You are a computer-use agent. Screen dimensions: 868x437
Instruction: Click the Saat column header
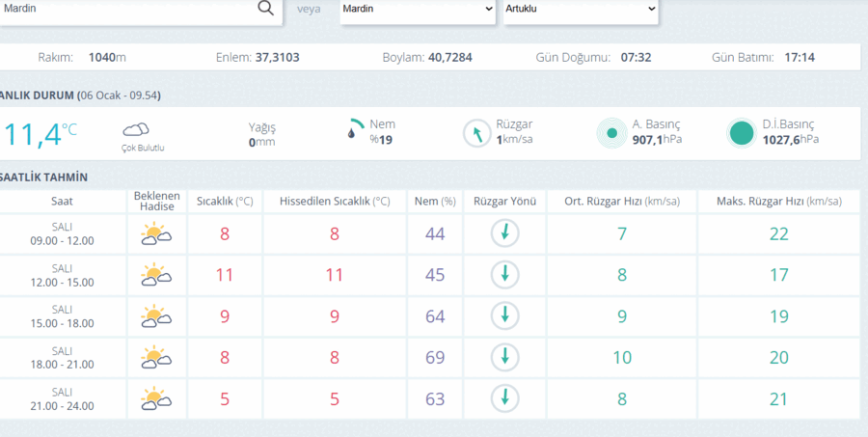click(x=62, y=202)
